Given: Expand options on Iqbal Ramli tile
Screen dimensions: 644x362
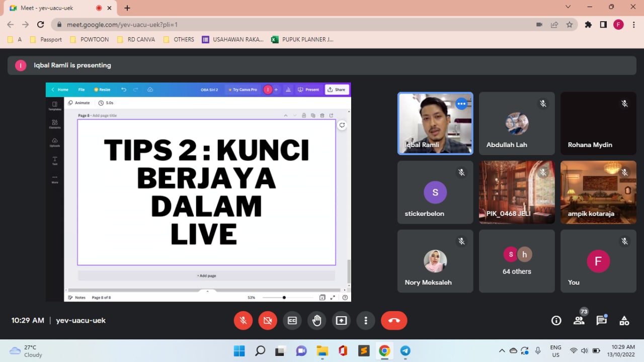Looking at the screenshot, I should (461, 104).
